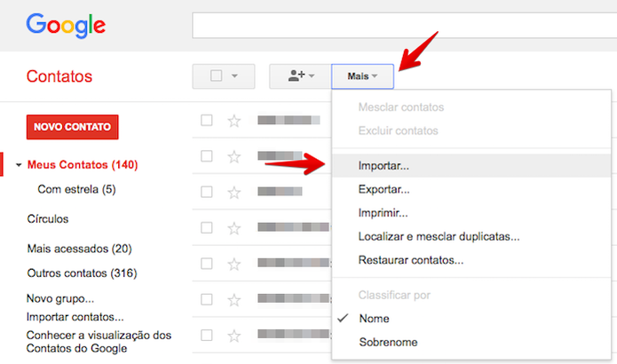617x364 pixels.
Task: Open Meus Contatos (140) group
Action: point(83,164)
